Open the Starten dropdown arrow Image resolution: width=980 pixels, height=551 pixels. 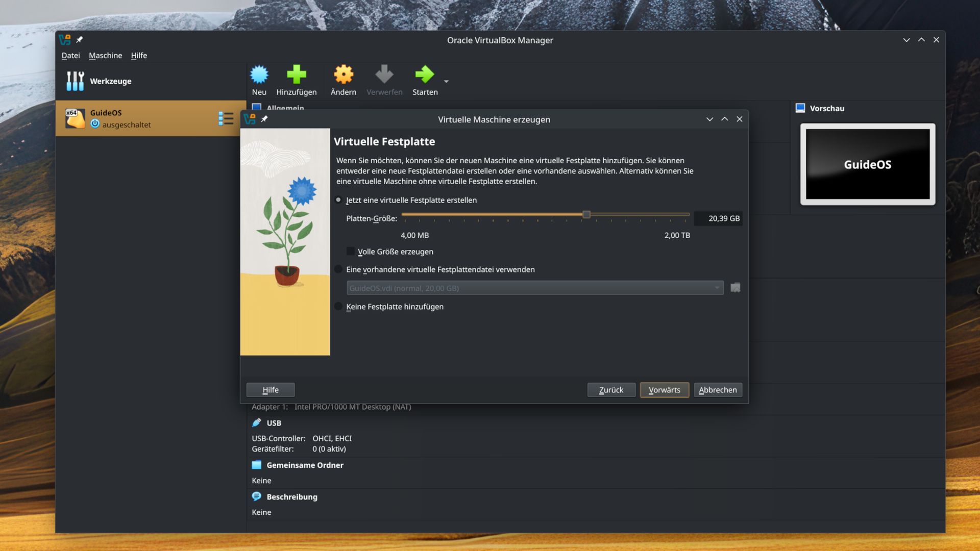pos(446,81)
